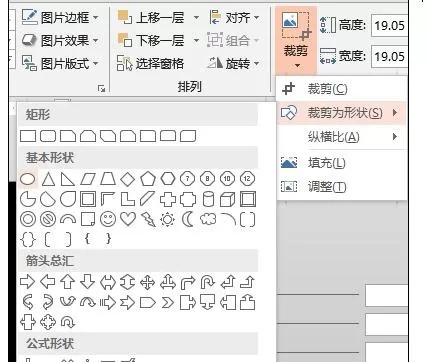The image size is (427, 362).
Task: Select the no-symbol prohibited shape
Action: click(x=48, y=219)
